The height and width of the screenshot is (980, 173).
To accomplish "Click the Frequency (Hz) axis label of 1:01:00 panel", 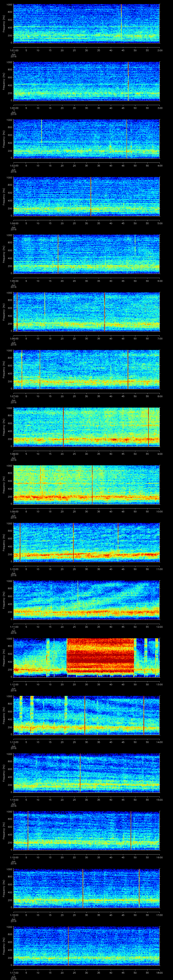I will click(x=4, y=24).
